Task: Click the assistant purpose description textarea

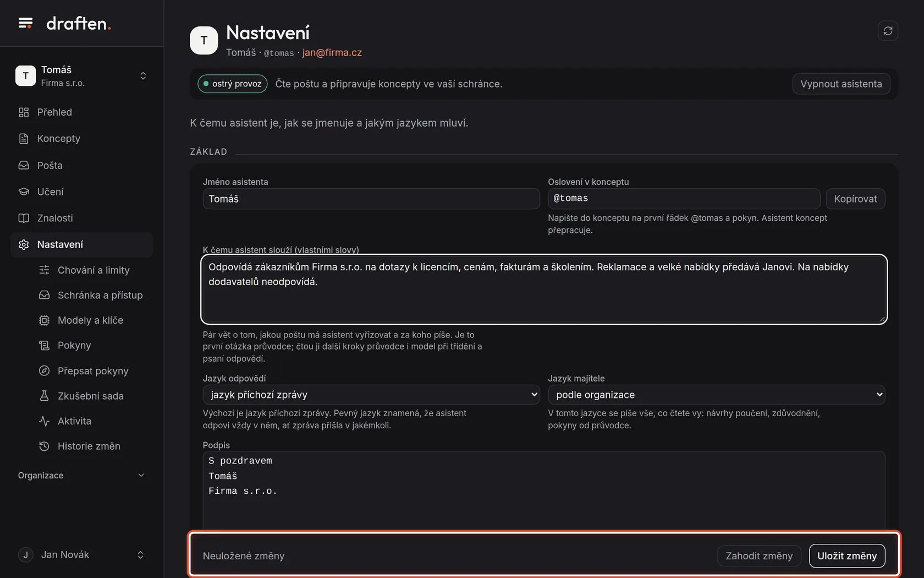Action: [x=544, y=289]
